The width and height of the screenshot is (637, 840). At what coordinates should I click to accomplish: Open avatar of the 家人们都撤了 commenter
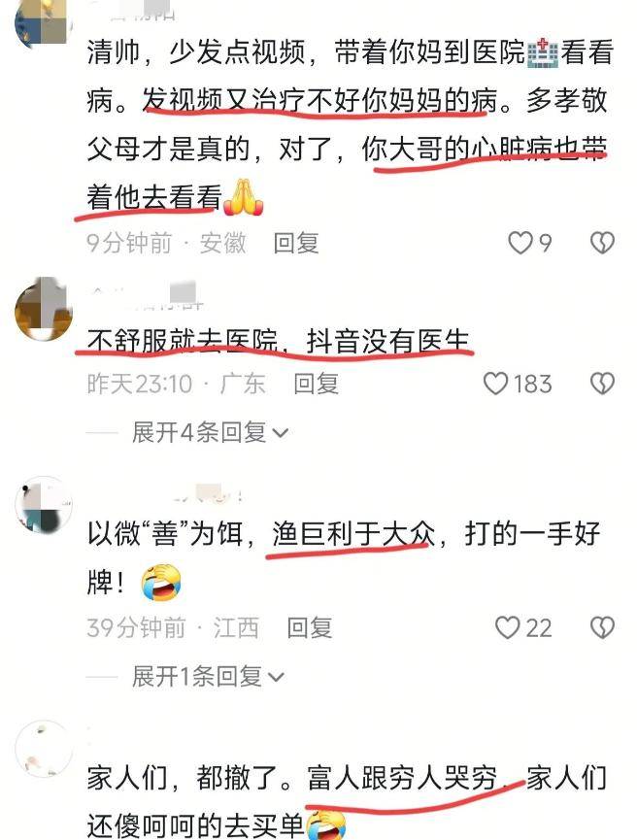(43, 749)
